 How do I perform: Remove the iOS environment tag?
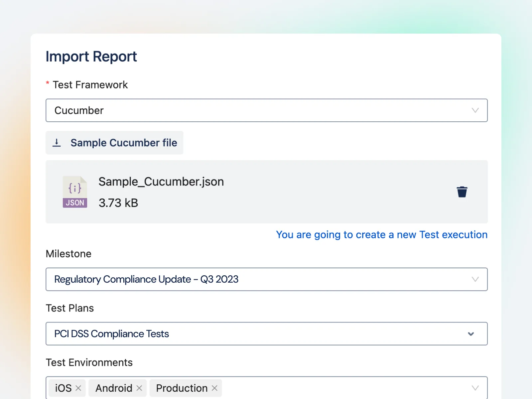tap(78, 388)
